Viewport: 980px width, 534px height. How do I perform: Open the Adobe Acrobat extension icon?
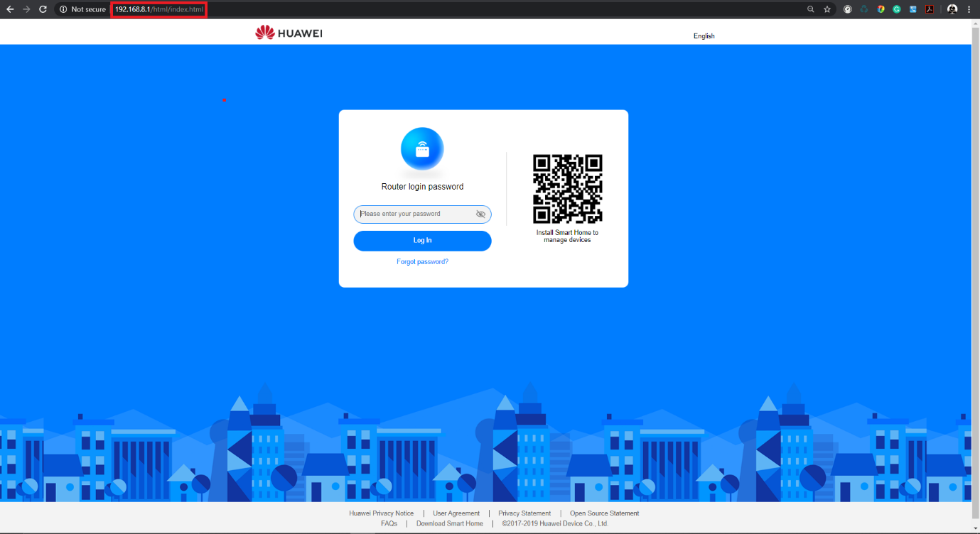[x=929, y=9]
